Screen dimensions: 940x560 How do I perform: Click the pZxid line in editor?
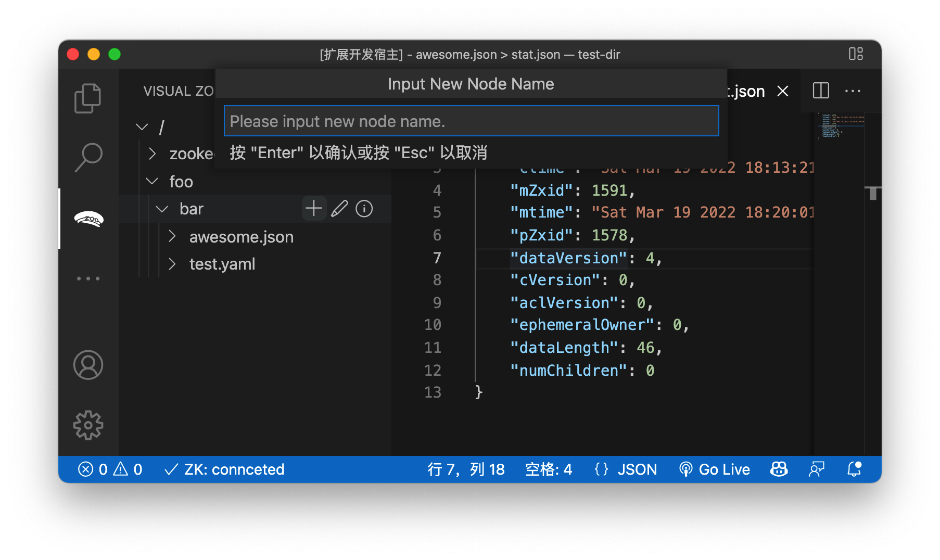[x=572, y=235]
